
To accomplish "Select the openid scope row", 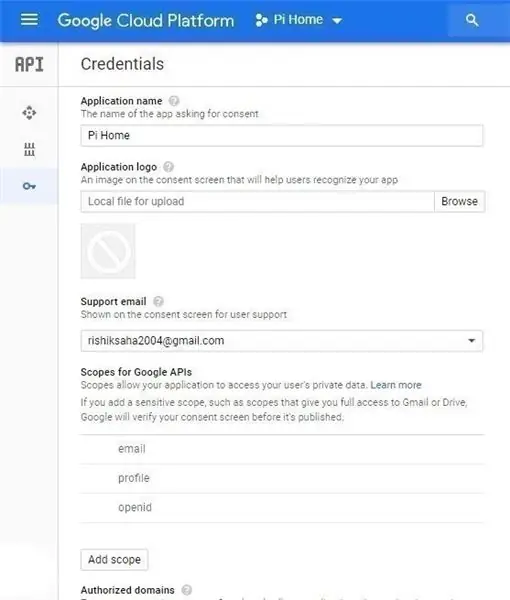I will tap(282, 508).
